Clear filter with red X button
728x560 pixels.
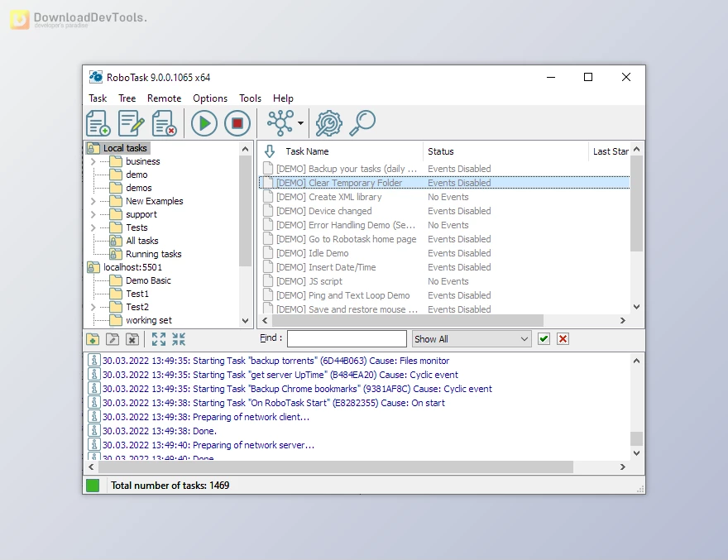[x=563, y=339]
